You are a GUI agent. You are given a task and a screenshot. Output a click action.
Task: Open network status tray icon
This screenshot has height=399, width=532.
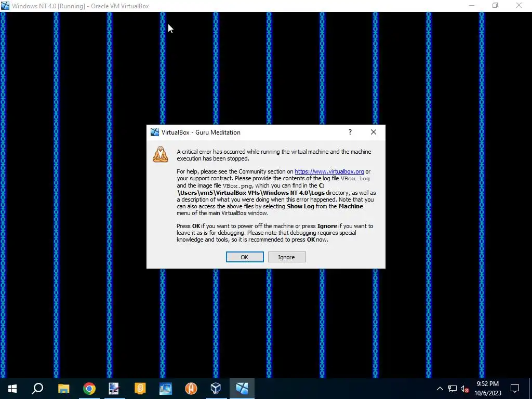[x=453, y=389]
